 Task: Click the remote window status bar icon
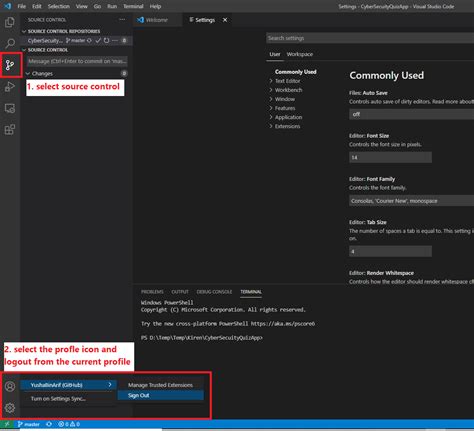coord(7,424)
